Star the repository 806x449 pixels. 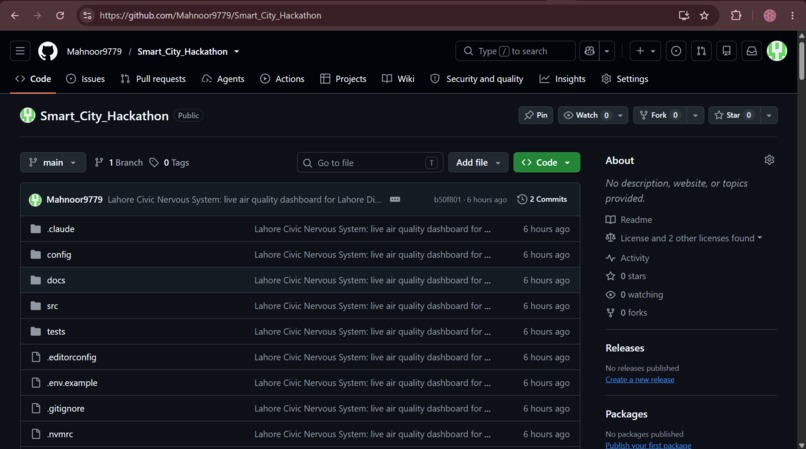click(734, 115)
